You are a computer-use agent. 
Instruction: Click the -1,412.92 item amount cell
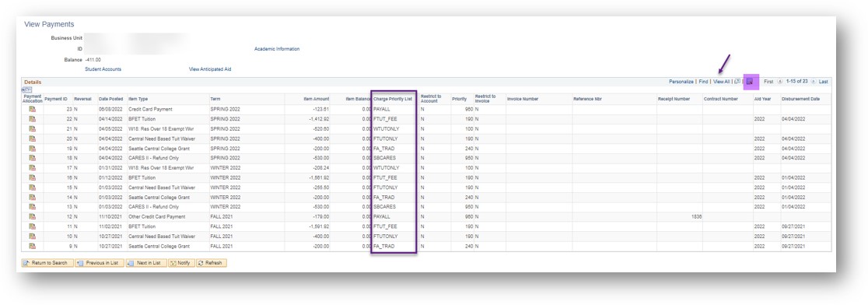click(318, 119)
